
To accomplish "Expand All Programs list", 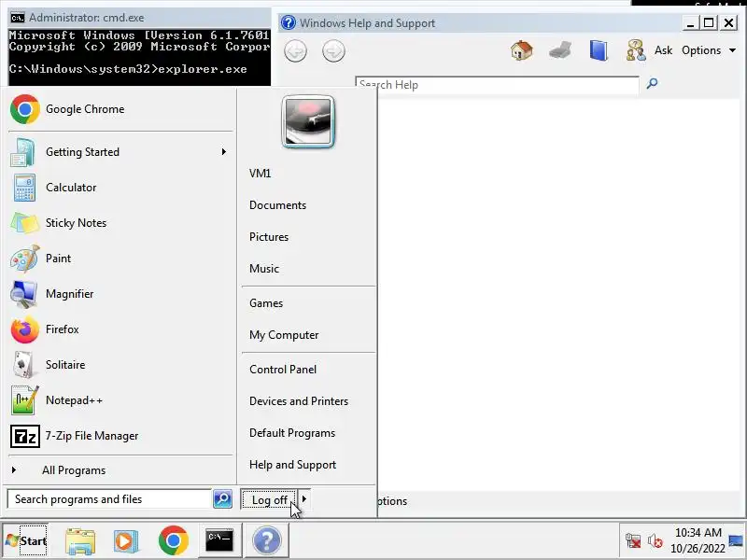I will pyautogui.click(x=120, y=470).
